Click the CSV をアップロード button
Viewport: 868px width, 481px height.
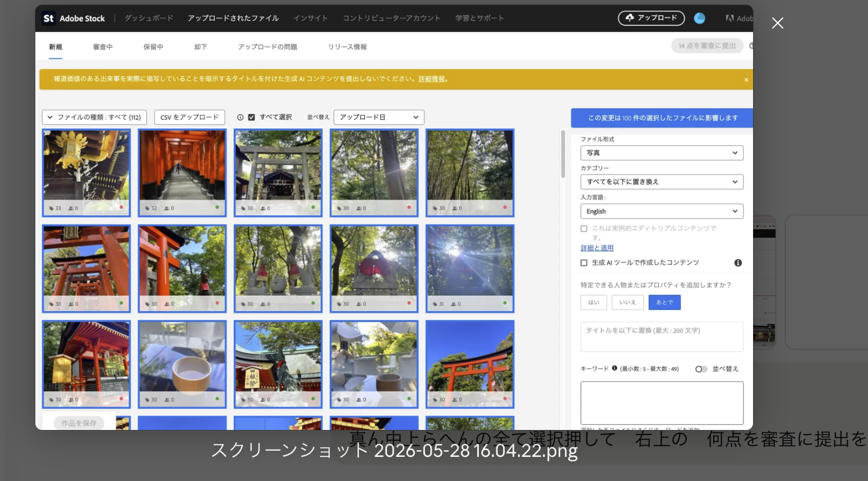point(190,117)
